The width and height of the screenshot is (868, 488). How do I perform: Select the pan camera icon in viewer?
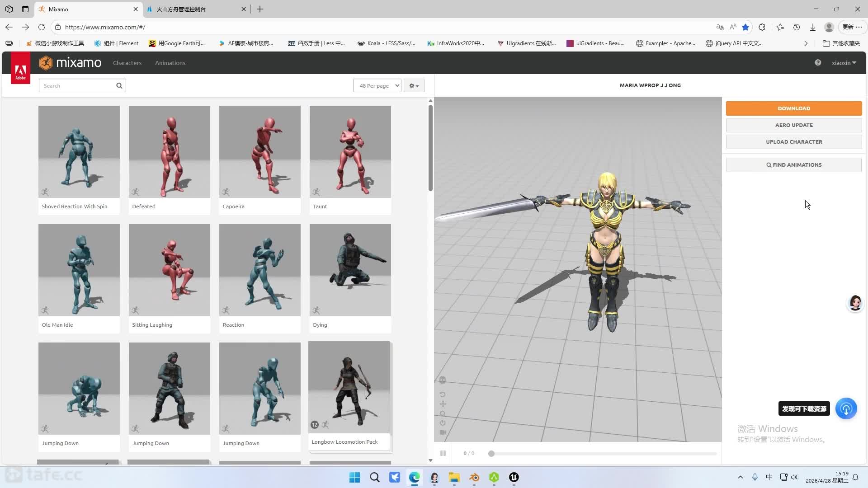[443, 404]
